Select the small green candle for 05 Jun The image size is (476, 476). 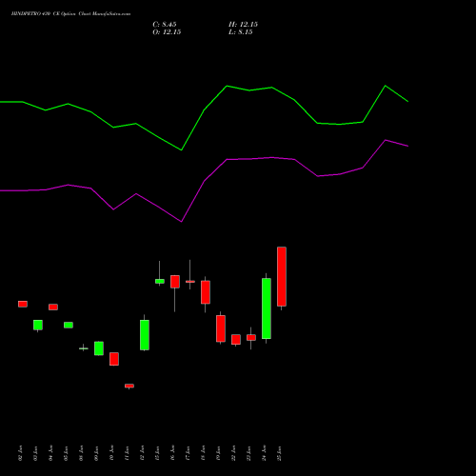tap(69, 325)
